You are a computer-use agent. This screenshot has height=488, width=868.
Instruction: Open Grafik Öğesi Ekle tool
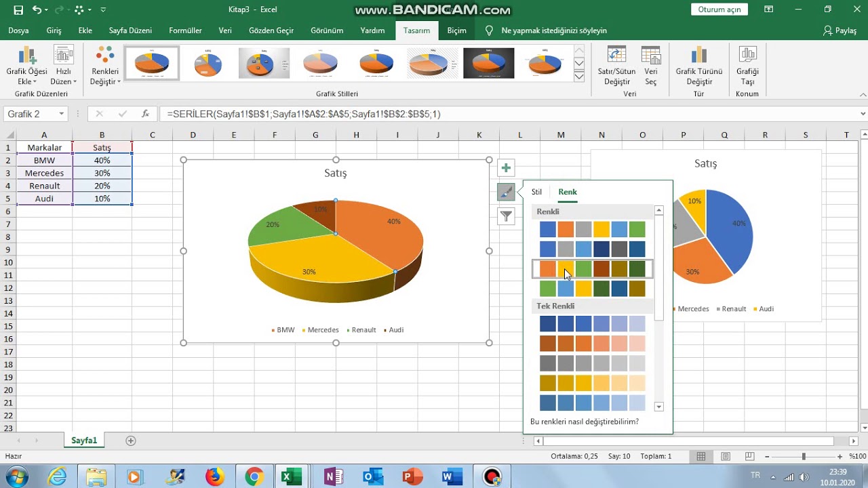(26, 66)
